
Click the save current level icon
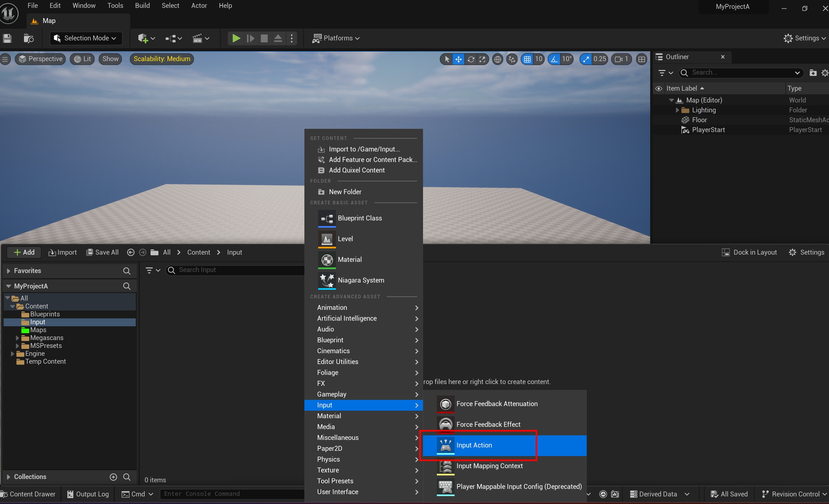pos(8,38)
